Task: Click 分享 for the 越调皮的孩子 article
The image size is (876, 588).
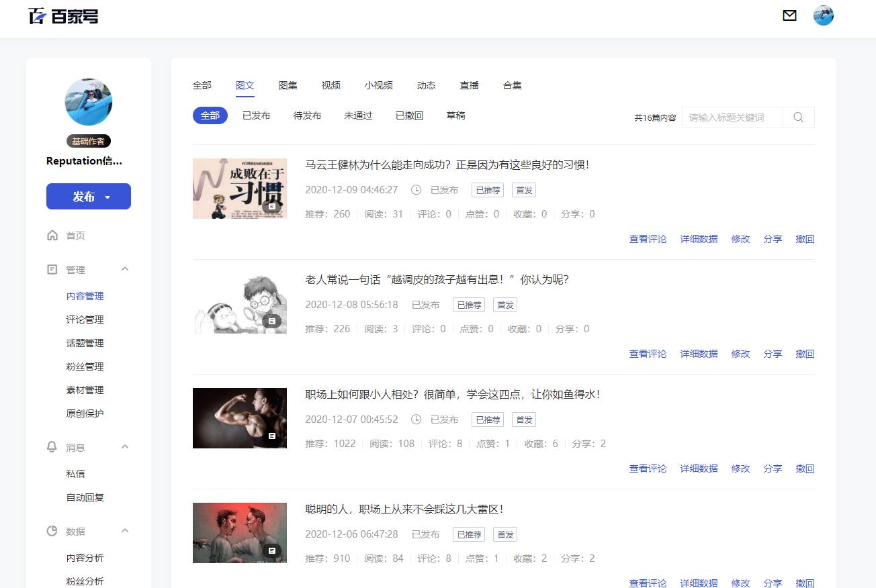Action: [x=773, y=354]
